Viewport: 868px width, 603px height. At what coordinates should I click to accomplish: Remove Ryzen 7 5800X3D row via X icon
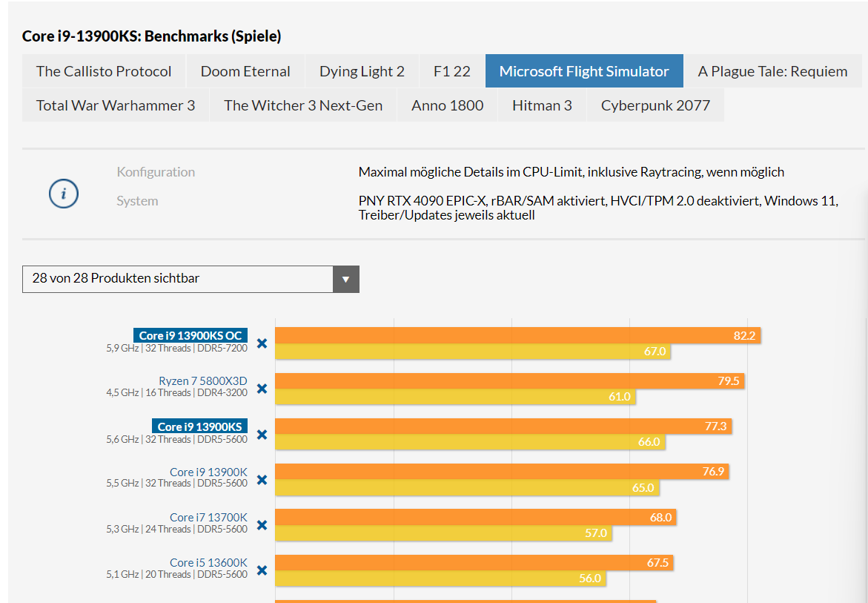click(x=262, y=389)
